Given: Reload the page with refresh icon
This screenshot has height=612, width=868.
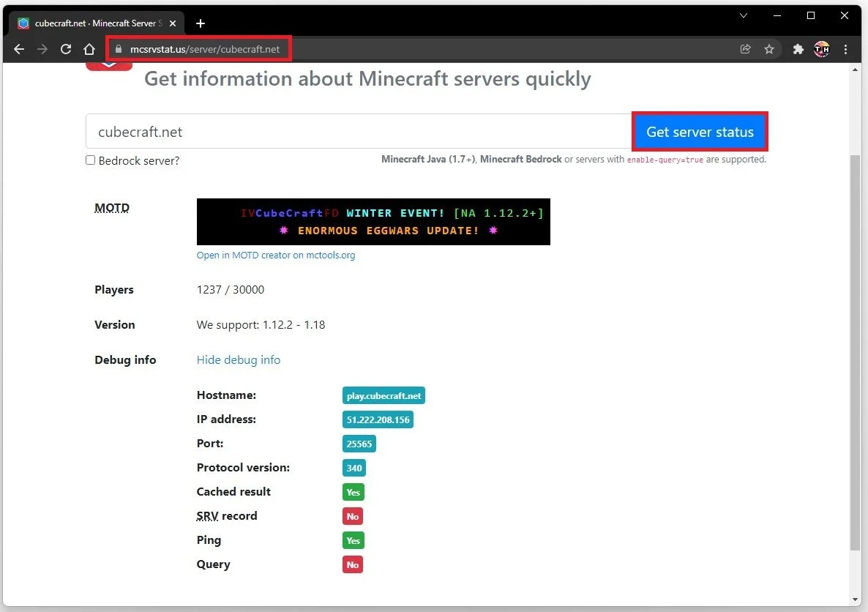Looking at the screenshot, I should pyautogui.click(x=66, y=49).
